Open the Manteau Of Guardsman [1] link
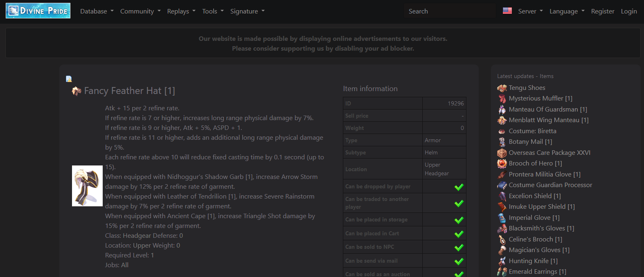Image resolution: width=644 pixels, height=277 pixels. (548, 109)
